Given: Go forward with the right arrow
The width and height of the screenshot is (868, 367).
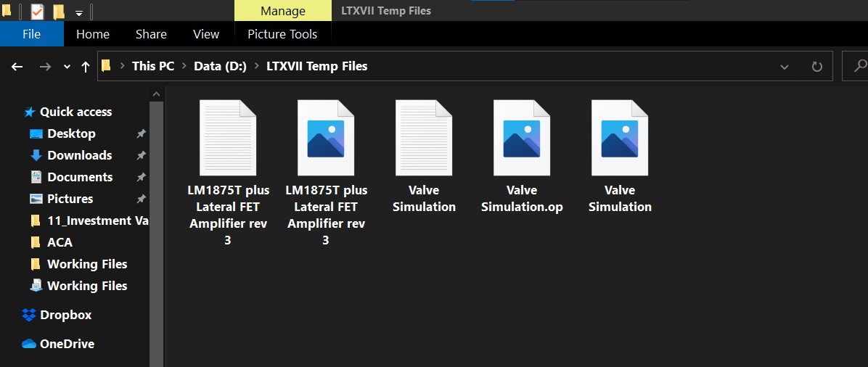Looking at the screenshot, I should point(46,67).
